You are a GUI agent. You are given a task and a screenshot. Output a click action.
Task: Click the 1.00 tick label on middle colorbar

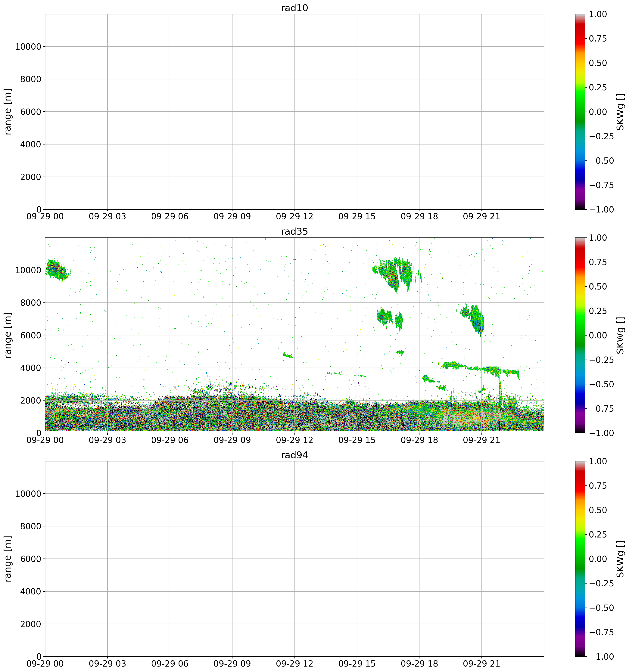pyautogui.click(x=598, y=238)
